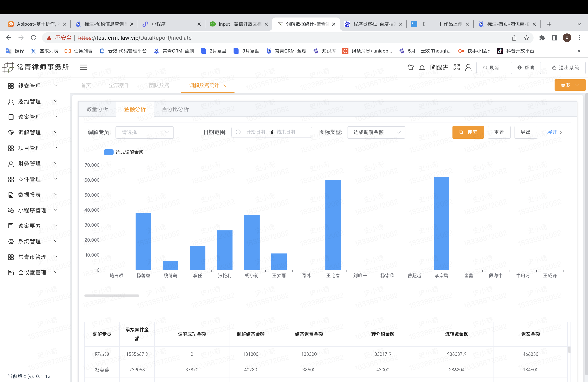Image resolution: width=588 pixels, height=382 pixels.
Task: Click the 小程序管理 sidebar icon
Action: 11,210
